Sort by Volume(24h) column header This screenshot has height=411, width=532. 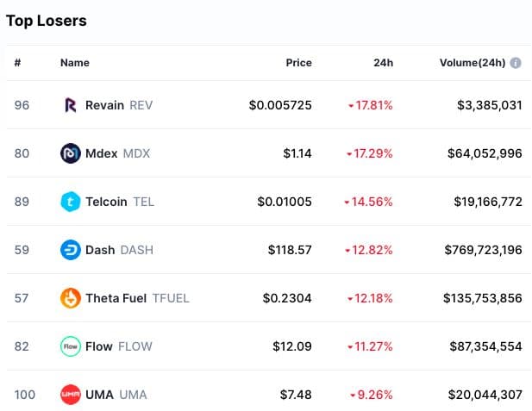point(472,63)
